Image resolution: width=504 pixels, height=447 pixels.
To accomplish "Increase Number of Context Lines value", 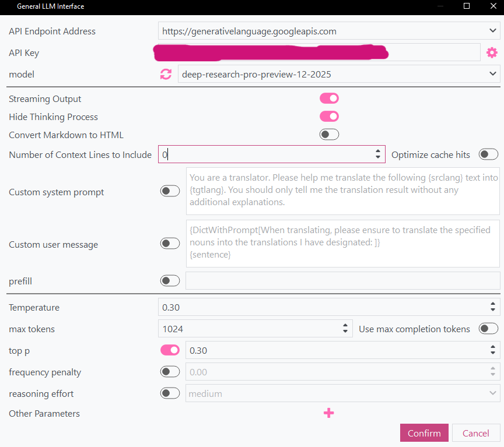I will pos(377,151).
